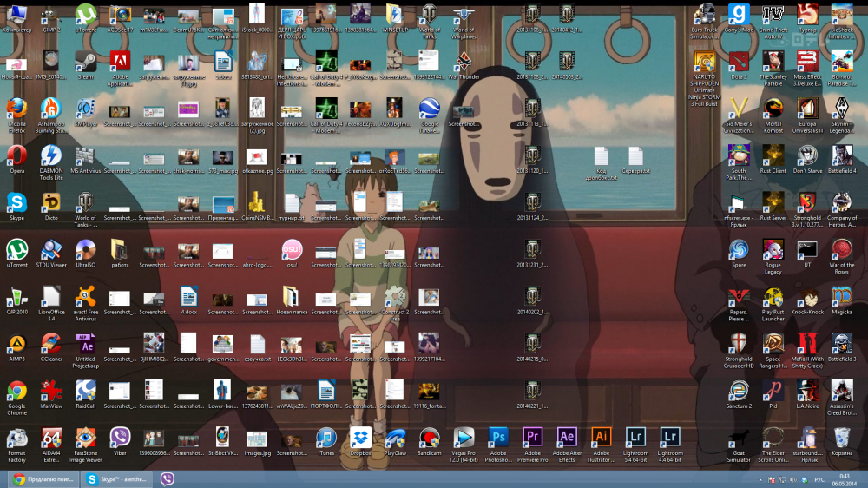868x488 pixels.
Task: Launch LibreOffice 3.4 desktop icon
Action: tap(51, 305)
